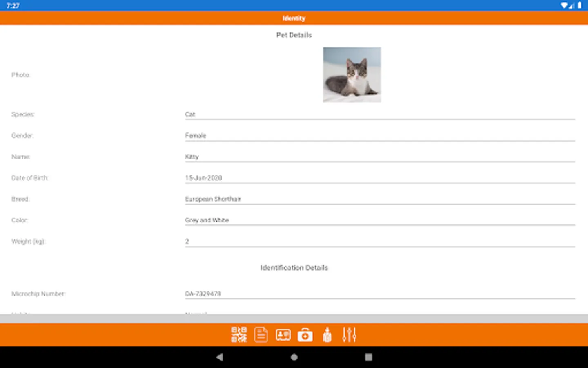Edit the Breed field European Shorthair
Image resolution: width=588 pixels, height=368 pixels.
pos(380,199)
